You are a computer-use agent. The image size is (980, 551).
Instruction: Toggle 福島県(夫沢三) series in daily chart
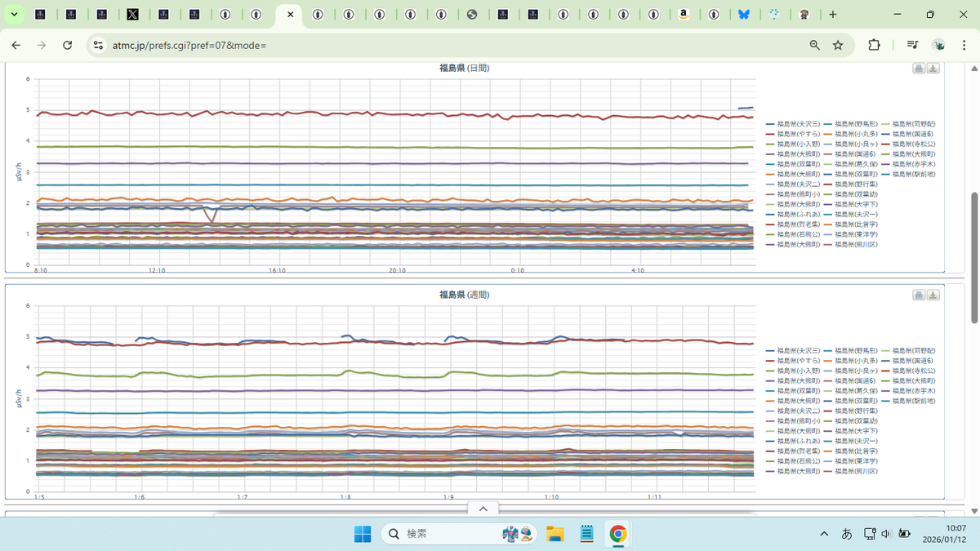click(x=793, y=122)
